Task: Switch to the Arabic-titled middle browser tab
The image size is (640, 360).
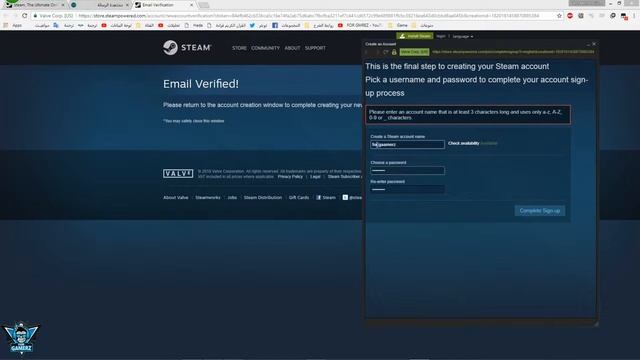Action: (100, 5)
